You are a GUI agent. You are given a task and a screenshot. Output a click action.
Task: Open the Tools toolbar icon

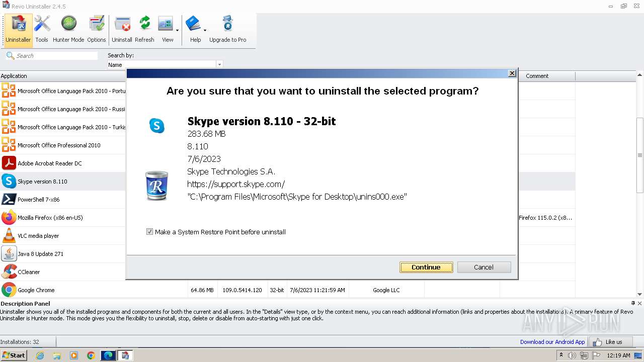click(42, 30)
